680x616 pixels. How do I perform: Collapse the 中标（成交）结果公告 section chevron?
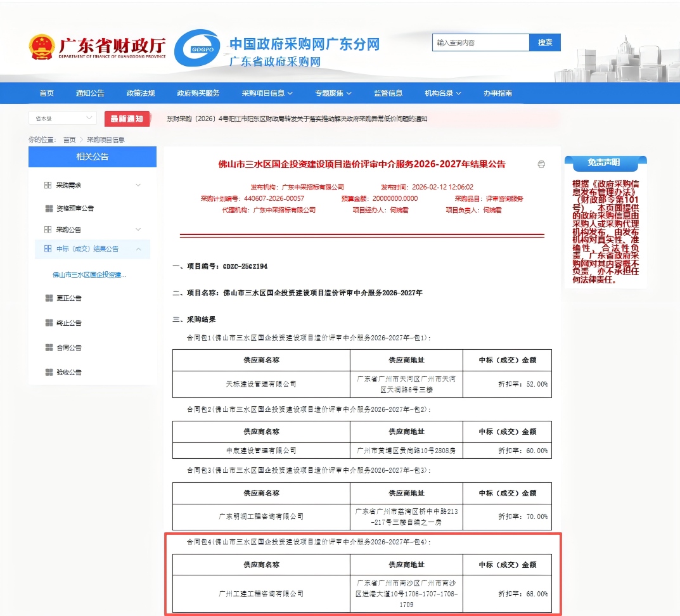click(x=138, y=249)
